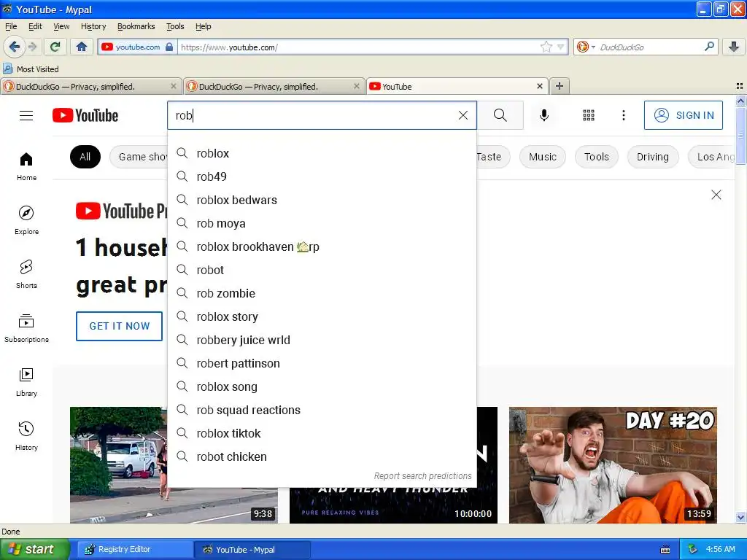Open Library in the sidebar
The height and width of the screenshot is (560, 747).
click(27, 382)
